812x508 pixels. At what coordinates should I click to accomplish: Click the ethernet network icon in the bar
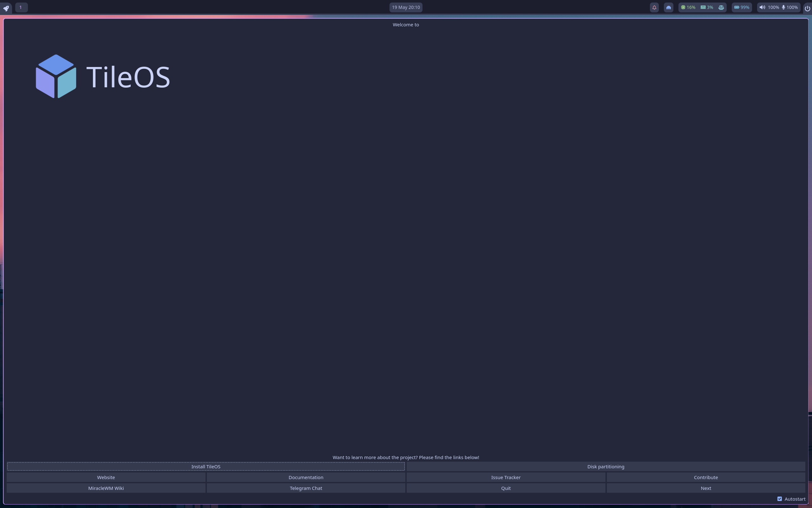[x=668, y=7]
